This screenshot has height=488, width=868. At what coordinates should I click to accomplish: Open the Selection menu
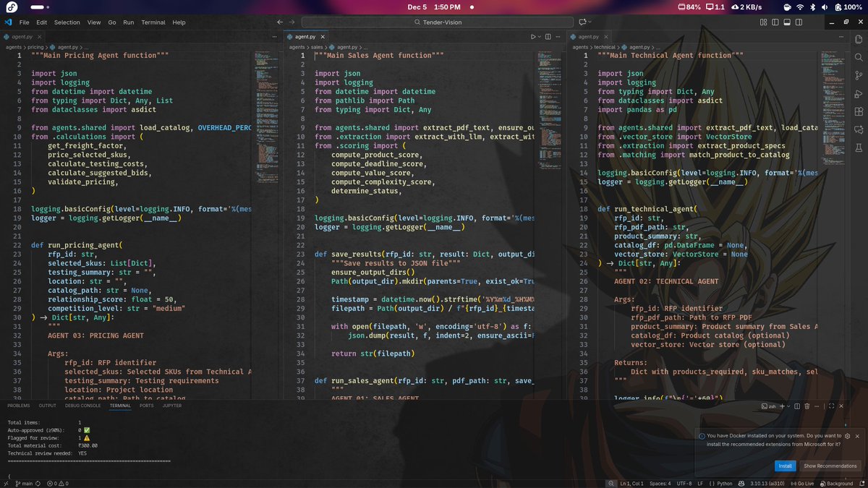tap(67, 22)
